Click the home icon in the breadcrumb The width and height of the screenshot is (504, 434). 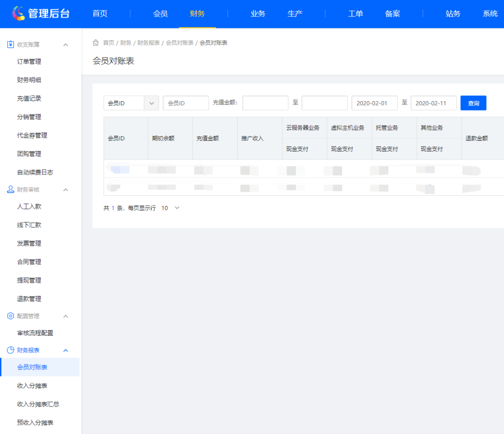pos(96,42)
